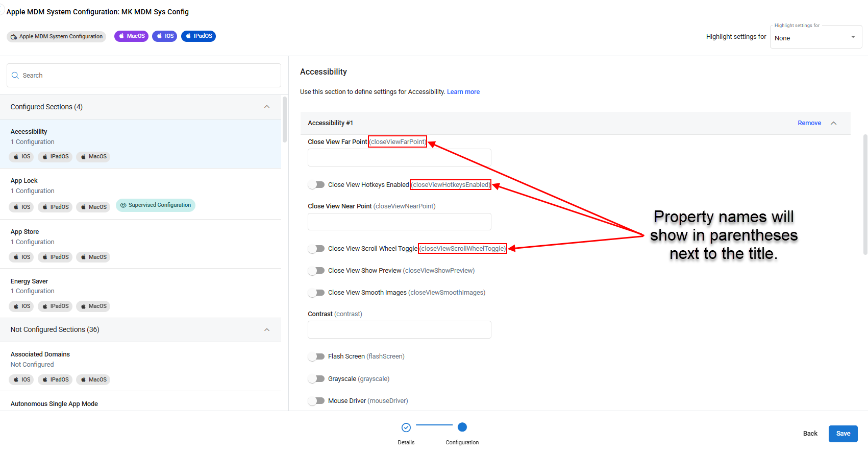
Task: Click the Details step checkmark icon
Action: (x=406, y=427)
